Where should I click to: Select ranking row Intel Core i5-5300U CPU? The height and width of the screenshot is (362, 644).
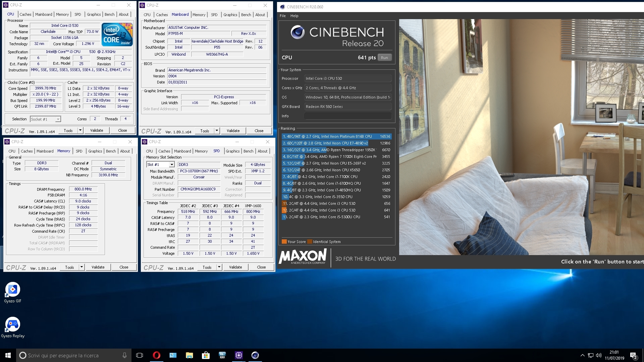click(x=336, y=217)
